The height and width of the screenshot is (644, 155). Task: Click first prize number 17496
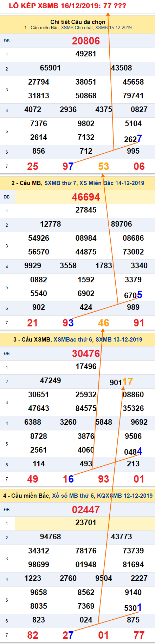click(x=86, y=366)
